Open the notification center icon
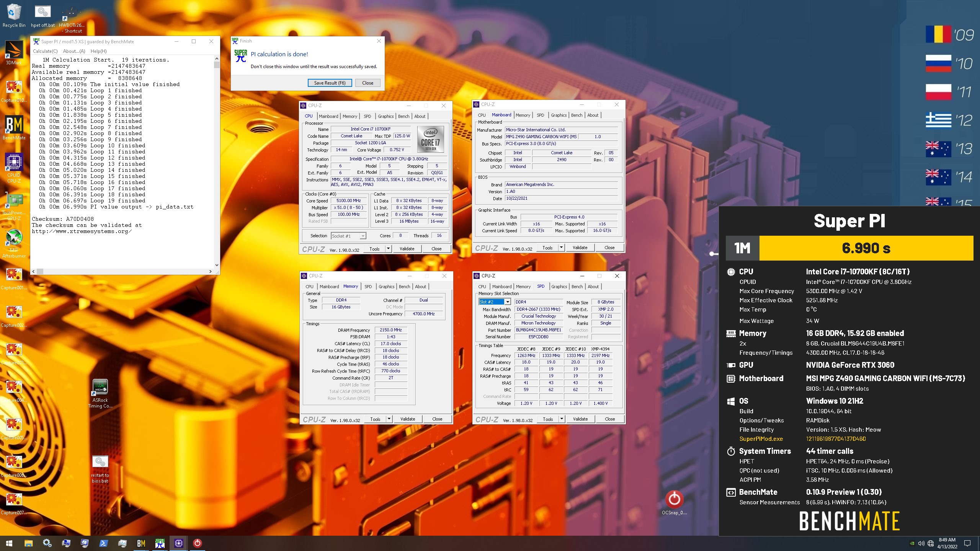Image resolution: width=980 pixels, height=551 pixels. [967, 543]
